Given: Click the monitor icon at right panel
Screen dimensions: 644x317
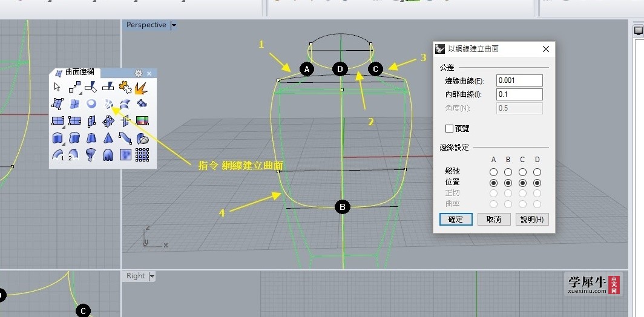Looking at the screenshot, I should 639,31.
